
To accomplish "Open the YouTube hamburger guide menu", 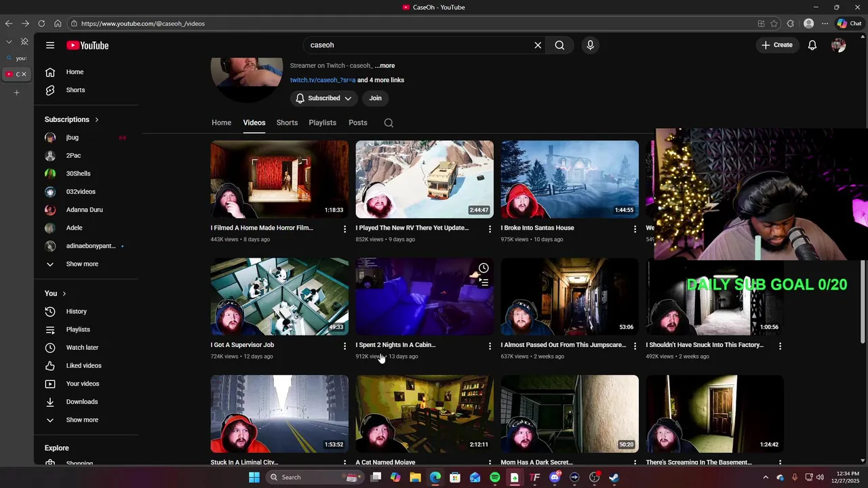I will pyautogui.click(x=50, y=45).
